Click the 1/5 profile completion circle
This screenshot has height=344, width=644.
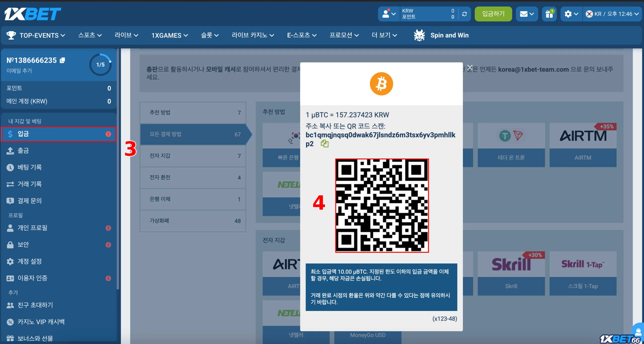100,64
